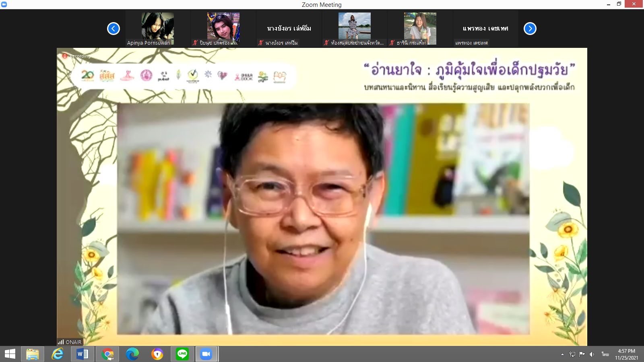
Task: Switch to Microsoft Word in the taskbar
Action: (x=83, y=354)
